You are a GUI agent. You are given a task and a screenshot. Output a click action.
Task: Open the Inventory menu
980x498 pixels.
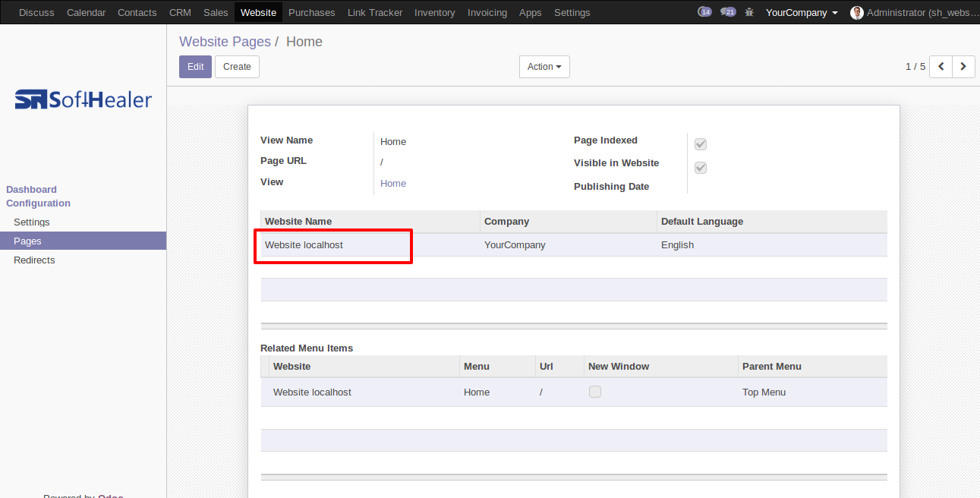tap(435, 12)
